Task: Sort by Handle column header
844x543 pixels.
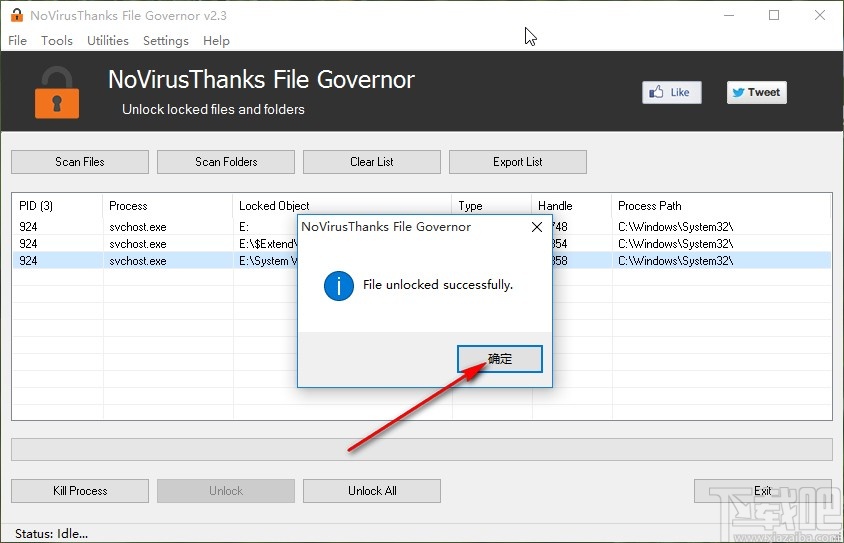Action: pyautogui.click(x=572, y=206)
